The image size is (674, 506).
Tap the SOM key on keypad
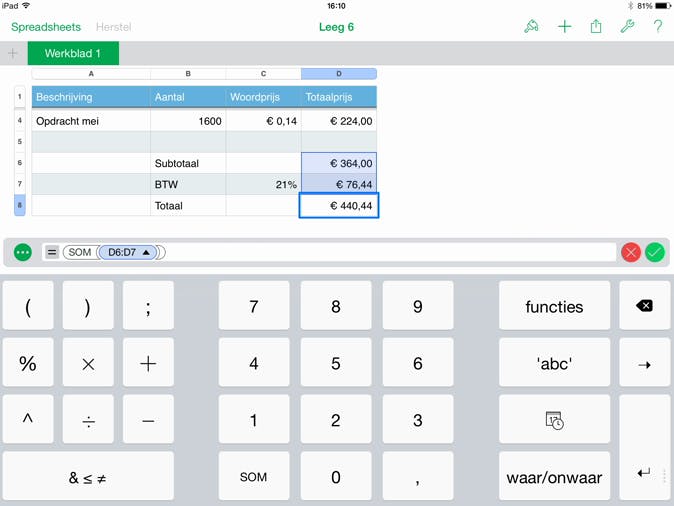[x=254, y=476]
